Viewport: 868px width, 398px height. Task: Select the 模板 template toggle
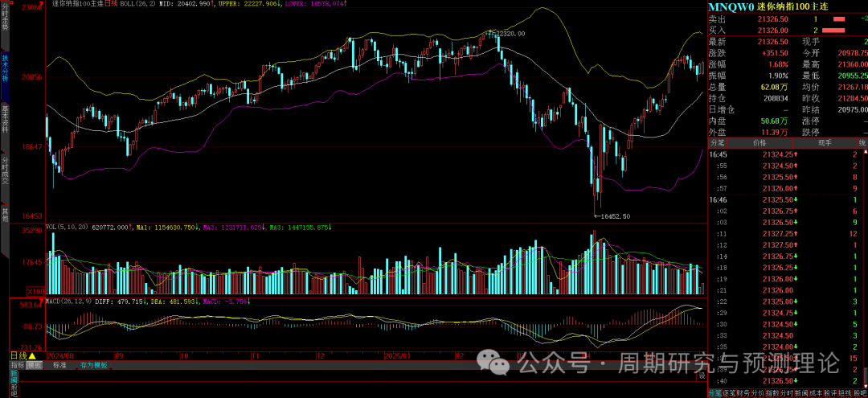point(34,364)
